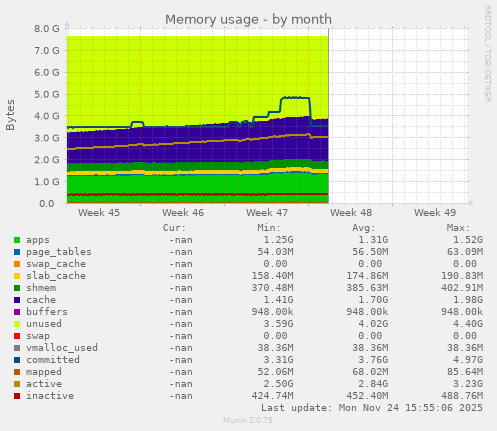The width and height of the screenshot is (497, 431).
Task: Click the unused lime legend swatch
Action: coord(17,324)
